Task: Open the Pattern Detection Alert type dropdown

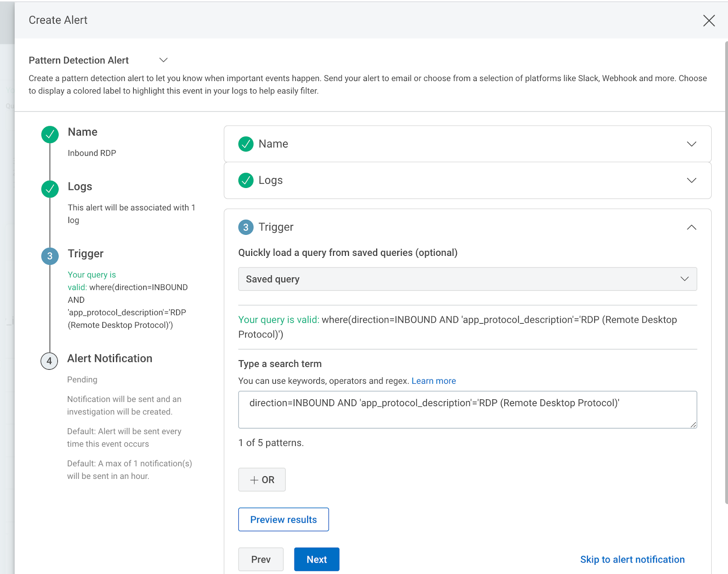Action: coord(163,60)
